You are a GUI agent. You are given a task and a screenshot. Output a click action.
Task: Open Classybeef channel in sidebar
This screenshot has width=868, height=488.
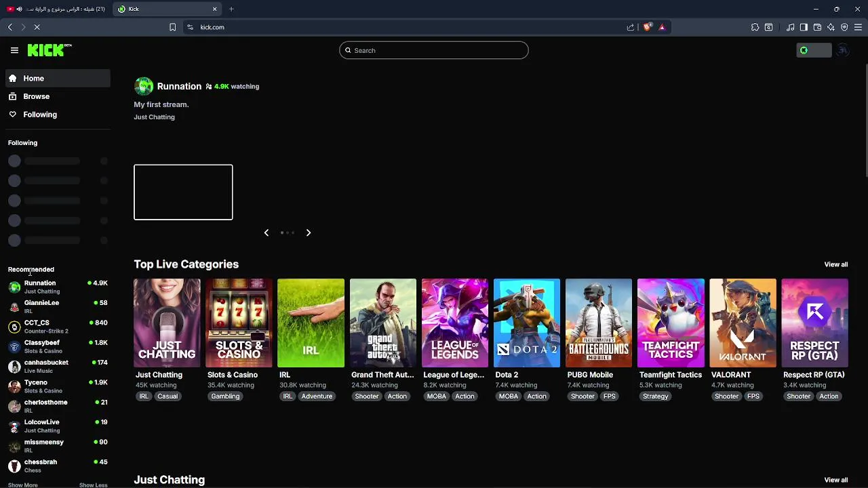pos(57,346)
